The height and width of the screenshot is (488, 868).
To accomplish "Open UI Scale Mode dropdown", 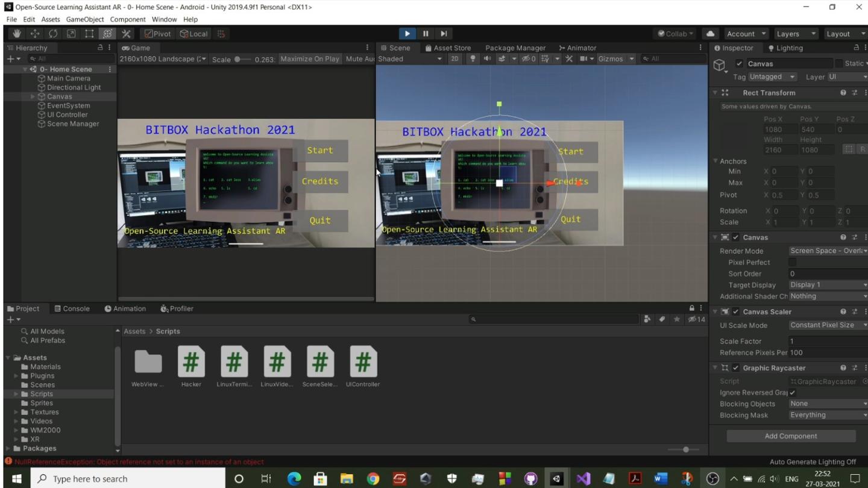I will pyautogui.click(x=828, y=325).
